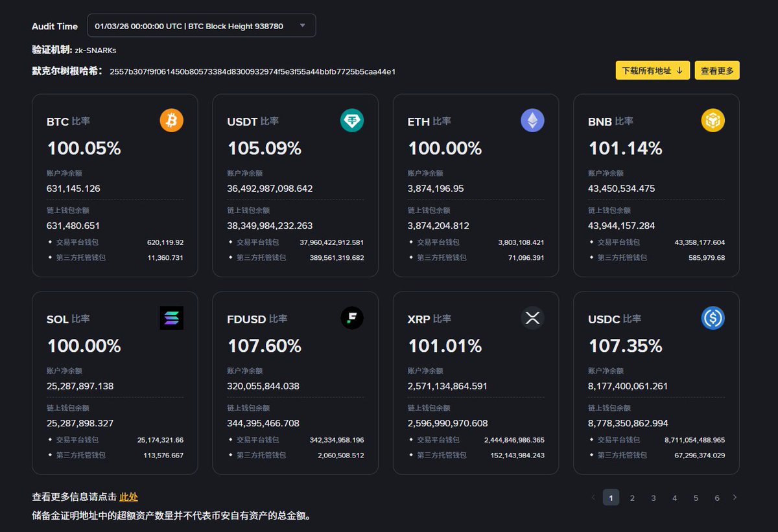Click the next page arrow
Viewport: 778px width, 532px height.
tap(735, 498)
